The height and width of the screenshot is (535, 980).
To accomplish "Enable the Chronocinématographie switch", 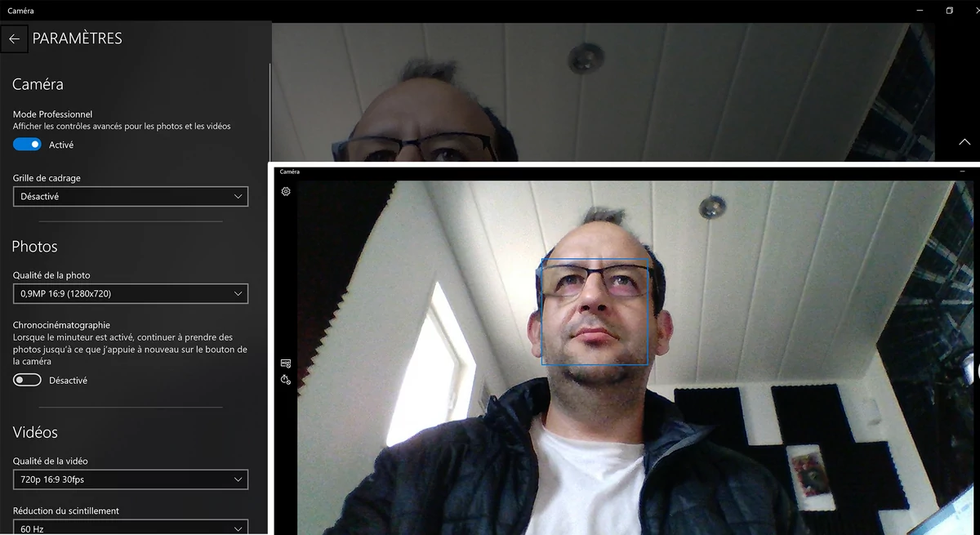I will point(27,380).
